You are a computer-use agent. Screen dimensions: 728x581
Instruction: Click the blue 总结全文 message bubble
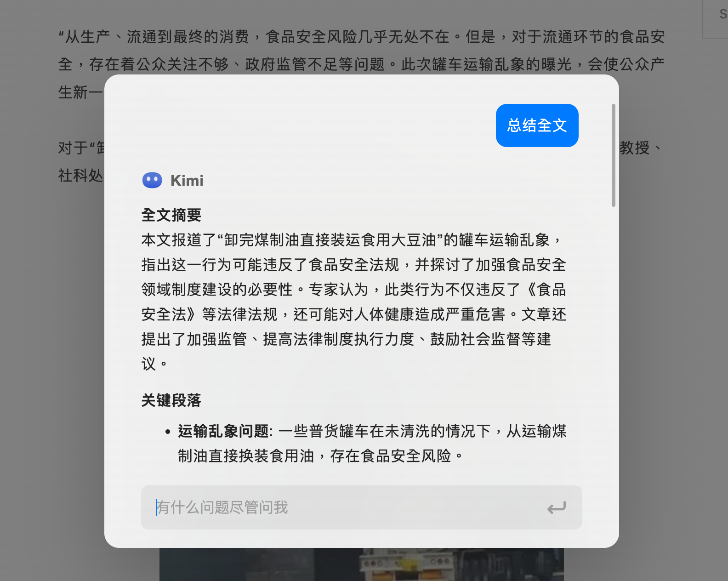click(537, 125)
